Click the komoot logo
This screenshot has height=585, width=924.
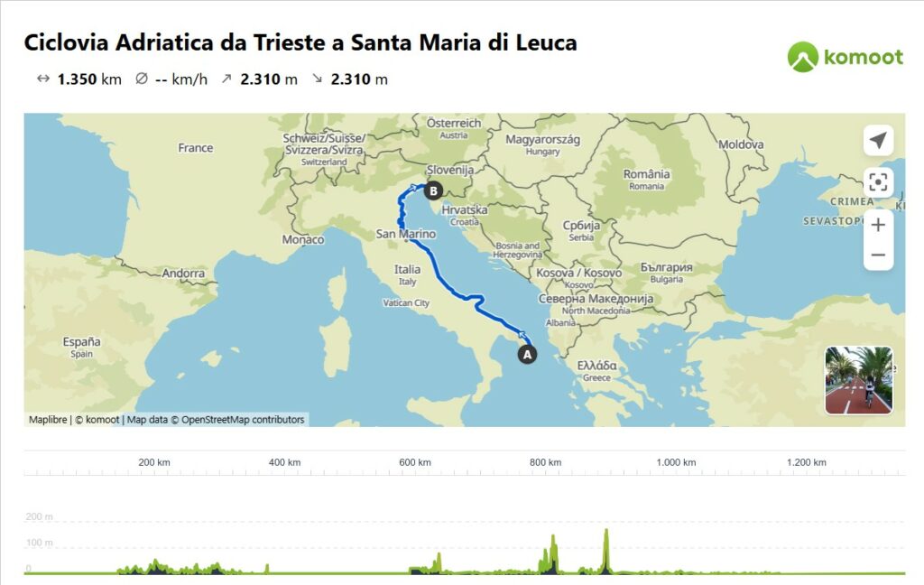coord(845,57)
